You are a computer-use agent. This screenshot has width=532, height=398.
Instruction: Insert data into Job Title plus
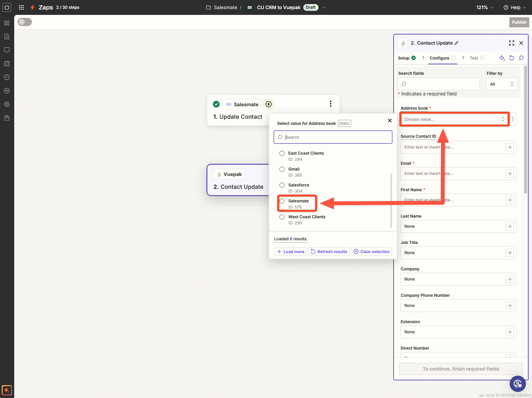510,253
